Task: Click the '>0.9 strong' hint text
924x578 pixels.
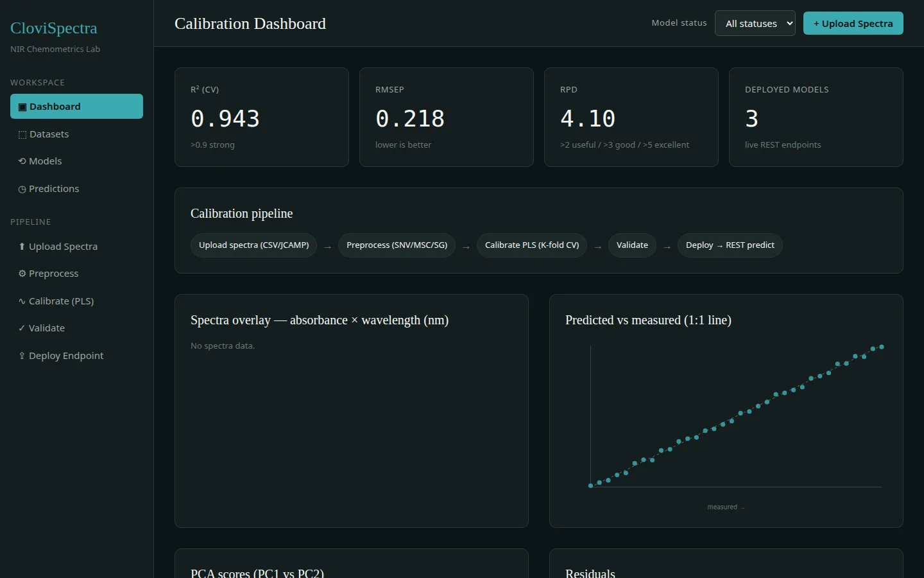Action: click(x=212, y=145)
